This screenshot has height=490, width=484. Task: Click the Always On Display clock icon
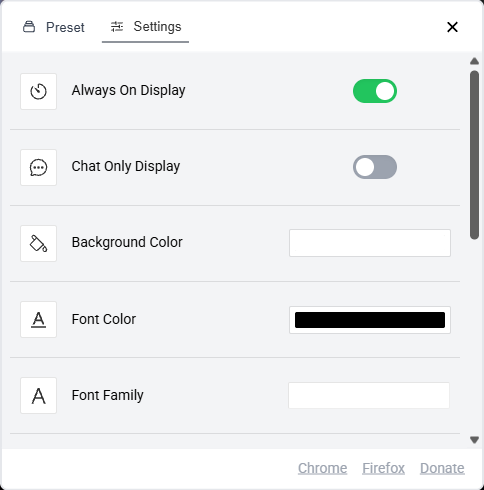pos(38,91)
